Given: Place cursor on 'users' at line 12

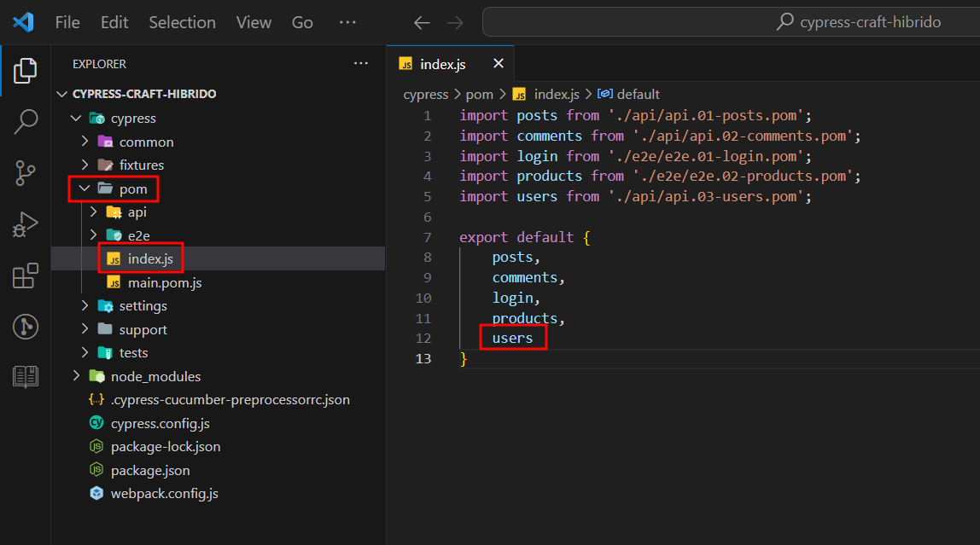Looking at the screenshot, I should [512, 338].
